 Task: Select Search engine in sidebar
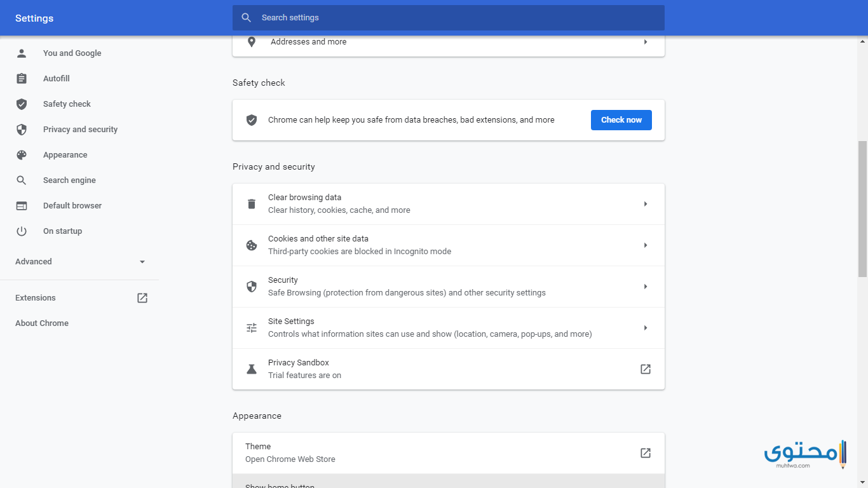pyautogui.click(x=69, y=180)
